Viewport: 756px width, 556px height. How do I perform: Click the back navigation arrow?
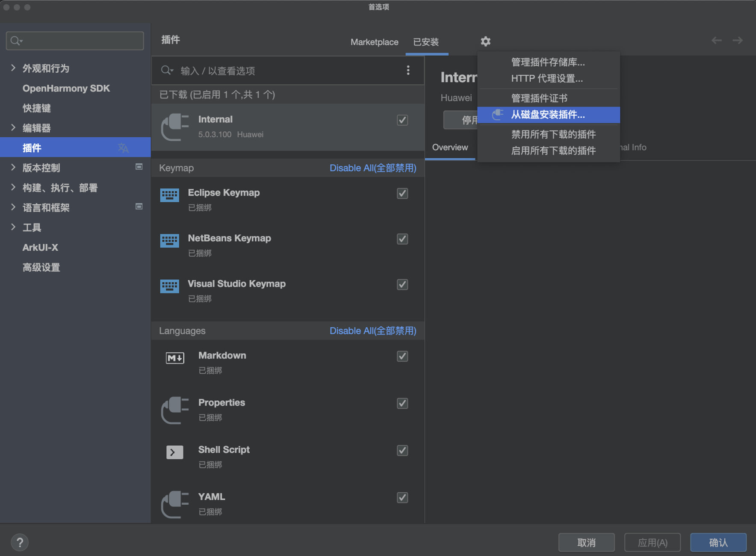[717, 41]
